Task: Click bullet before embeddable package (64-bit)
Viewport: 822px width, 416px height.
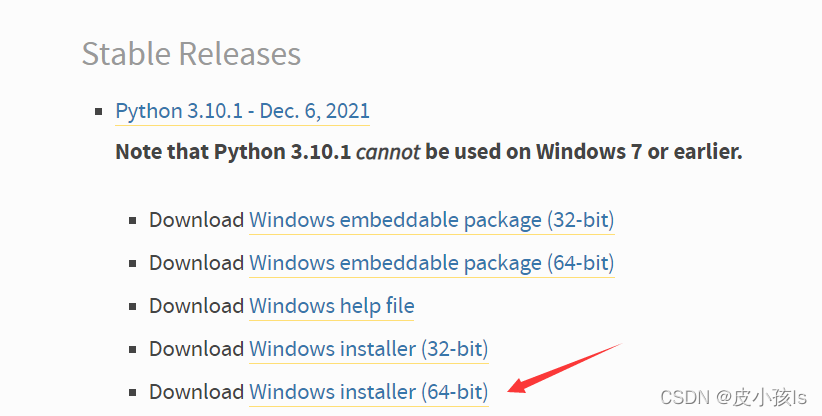Action: (x=132, y=264)
